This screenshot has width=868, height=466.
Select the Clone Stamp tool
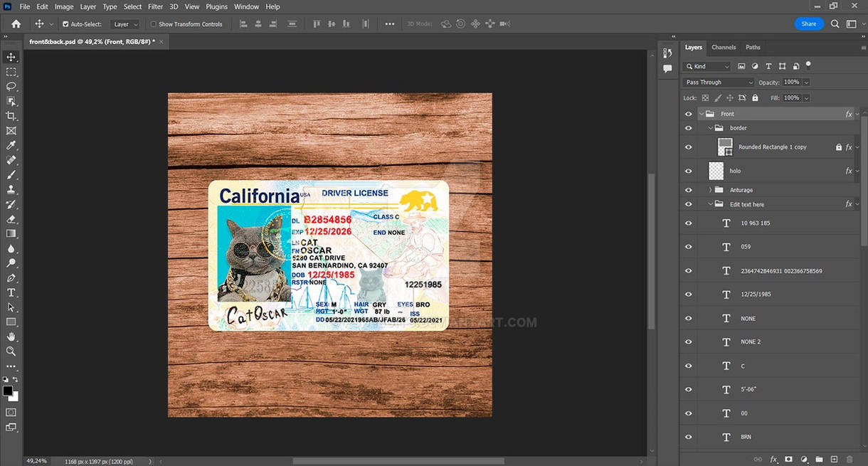[11, 190]
